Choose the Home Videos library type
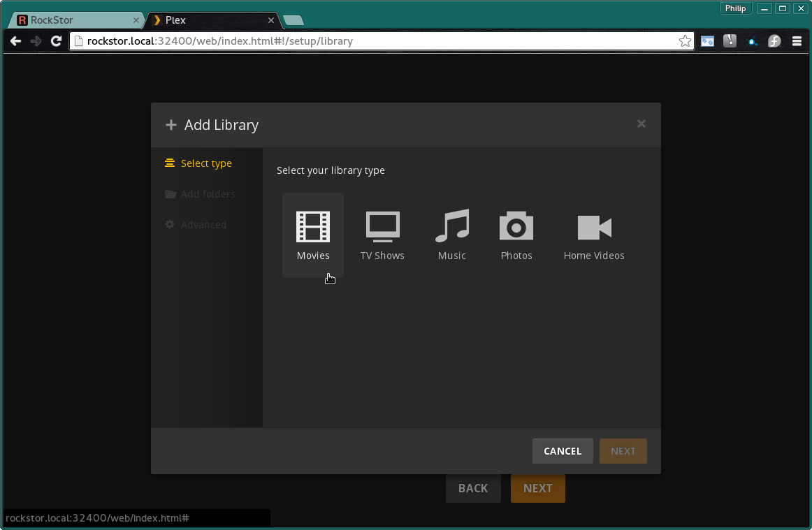Viewport: 812px width, 530px height. [594, 235]
